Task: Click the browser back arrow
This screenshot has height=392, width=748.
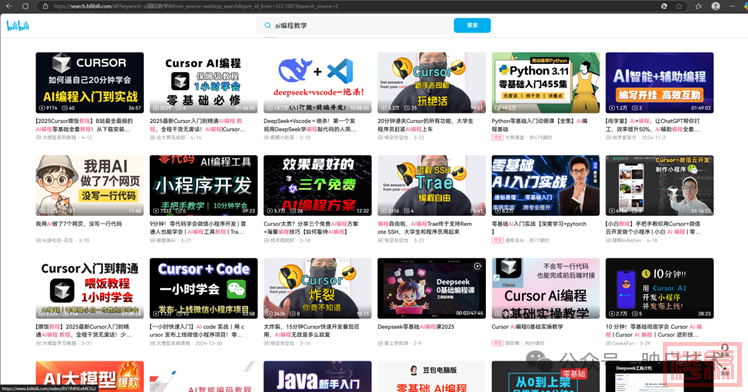Action: coord(9,6)
